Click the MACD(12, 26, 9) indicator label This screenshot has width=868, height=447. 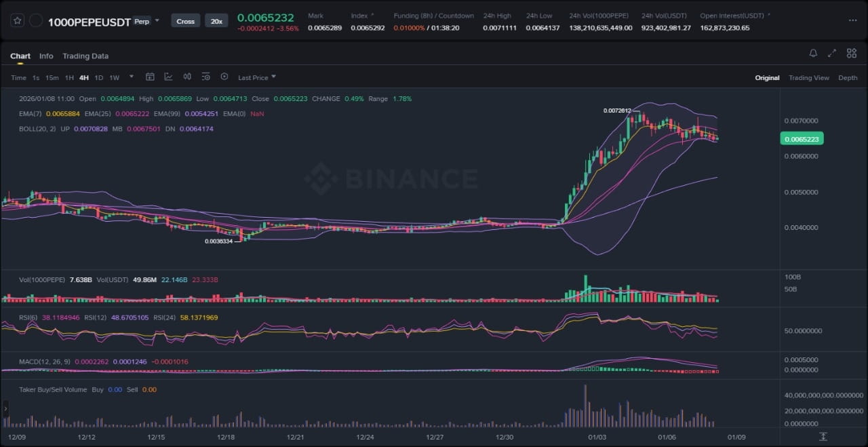click(45, 362)
